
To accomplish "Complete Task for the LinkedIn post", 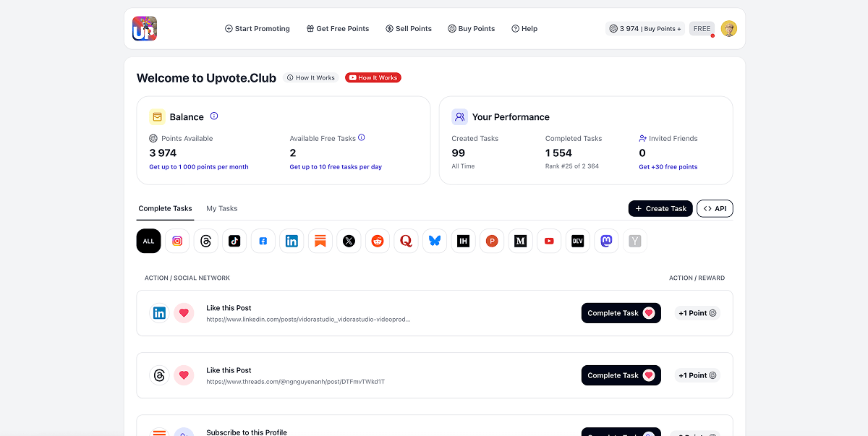I will pos(621,313).
